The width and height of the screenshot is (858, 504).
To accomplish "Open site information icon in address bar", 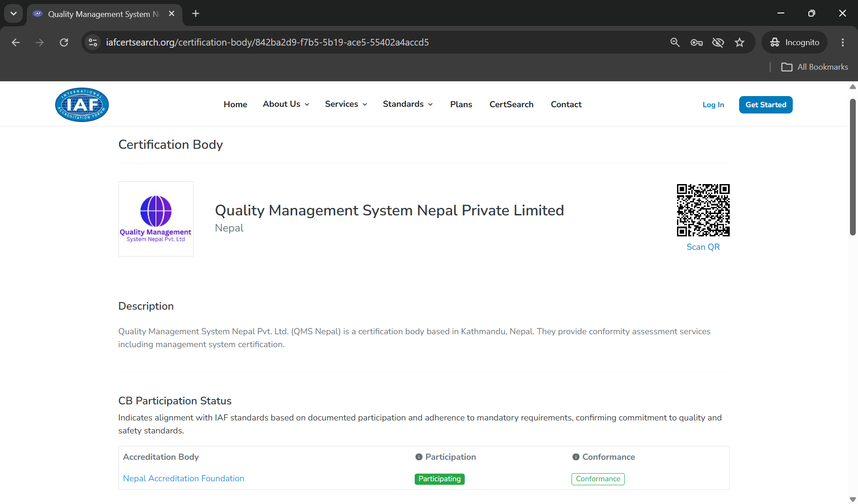I will pyautogui.click(x=93, y=42).
